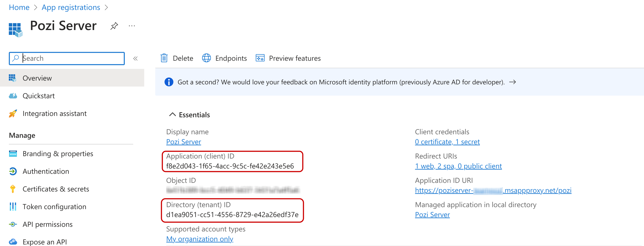
Task: Open the 0 certificate, 1 secret link
Action: (x=447, y=142)
